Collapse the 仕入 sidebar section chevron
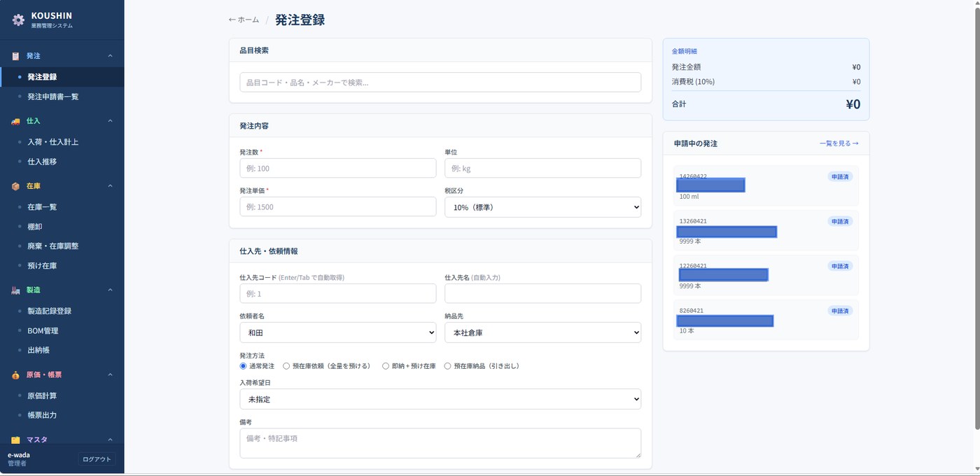Screen dimensions: 980x476 [x=110, y=121]
